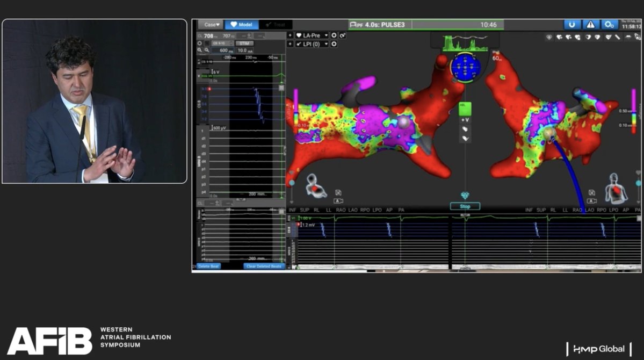This screenshot has width=644, height=360.
Task: Open the CS 9-10 channel selector
Action: (x=222, y=43)
